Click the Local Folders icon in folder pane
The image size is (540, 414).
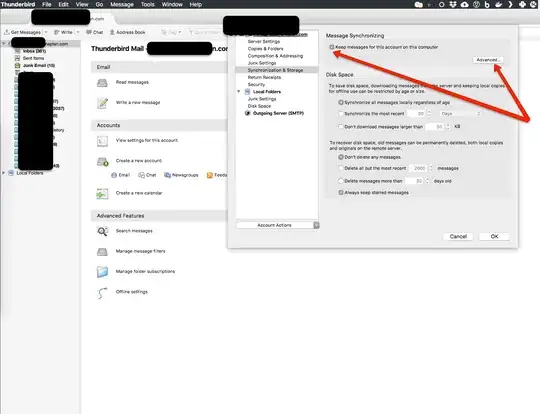click(11, 173)
